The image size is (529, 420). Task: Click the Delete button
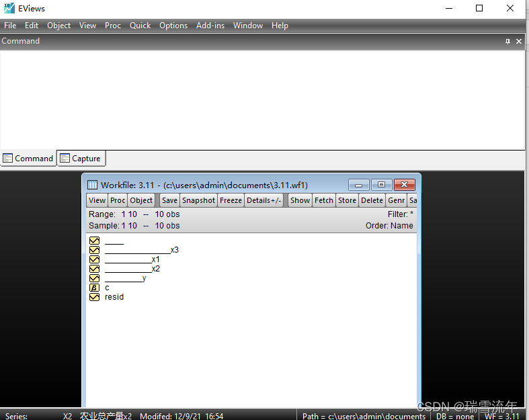coord(372,200)
